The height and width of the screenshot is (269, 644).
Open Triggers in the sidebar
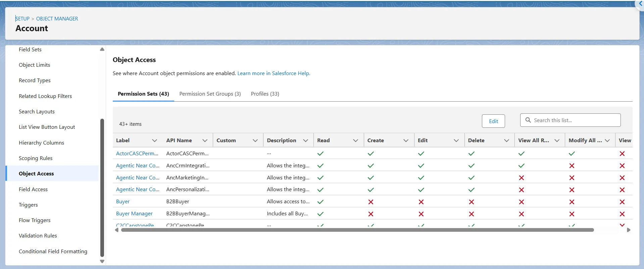28,205
